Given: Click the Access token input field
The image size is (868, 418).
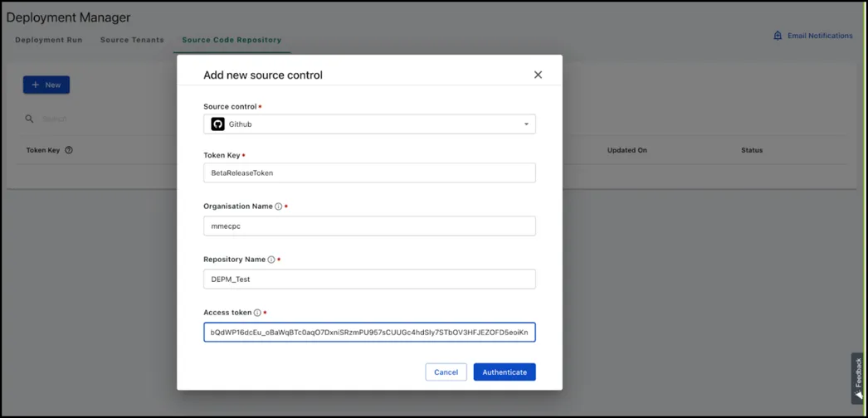Looking at the screenshot, I should click(369, 333).
